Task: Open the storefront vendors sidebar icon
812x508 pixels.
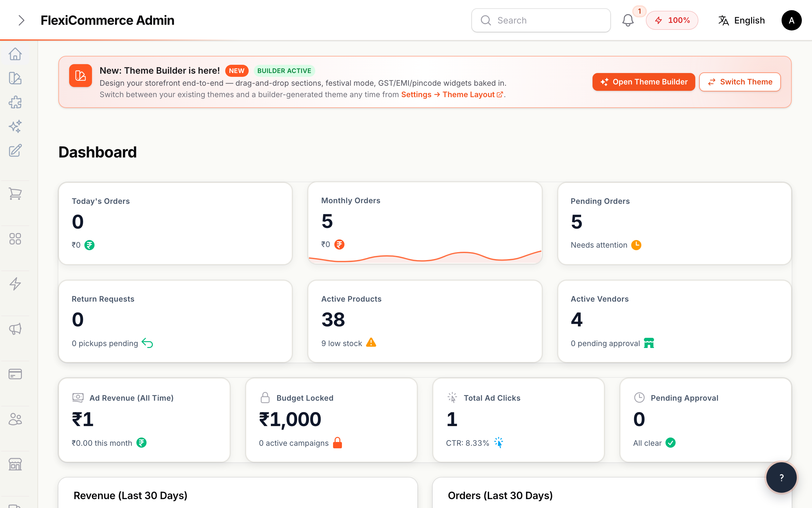Action: tap(15, 464)
